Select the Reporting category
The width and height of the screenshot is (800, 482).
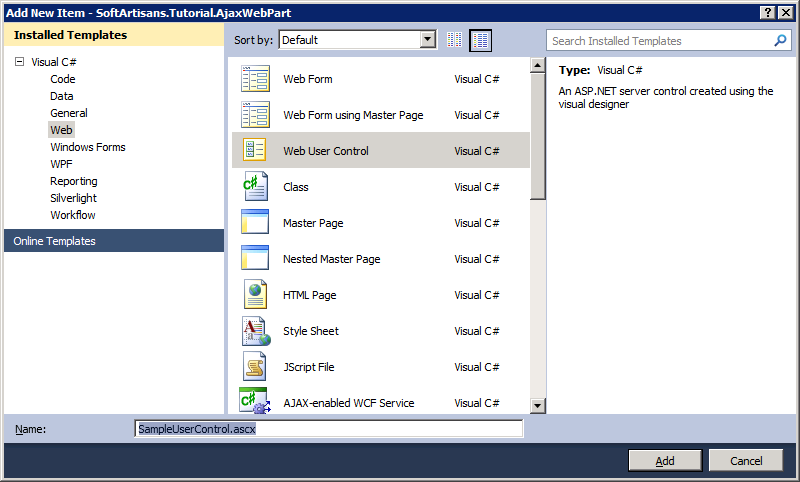click(73, 181)
